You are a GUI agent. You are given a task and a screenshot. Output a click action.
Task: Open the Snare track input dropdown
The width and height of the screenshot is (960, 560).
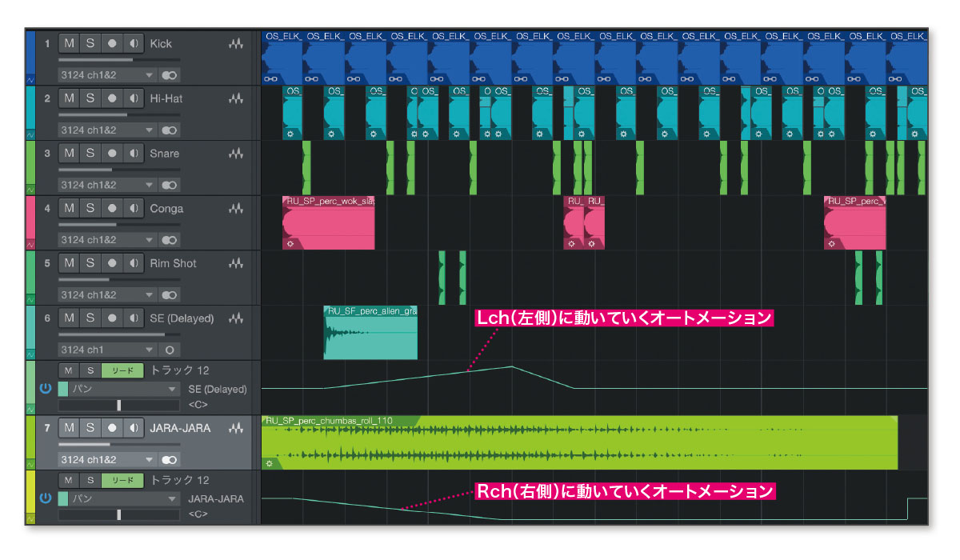[108, 185]
